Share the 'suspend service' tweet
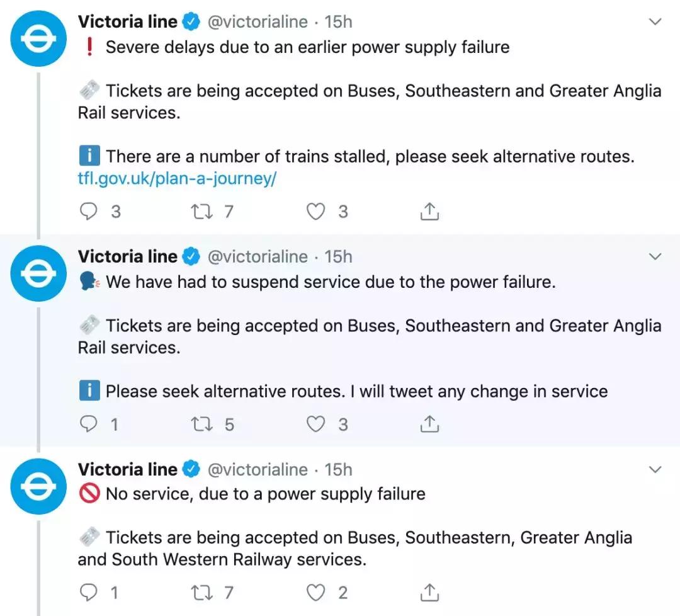 tap(429, 425)
